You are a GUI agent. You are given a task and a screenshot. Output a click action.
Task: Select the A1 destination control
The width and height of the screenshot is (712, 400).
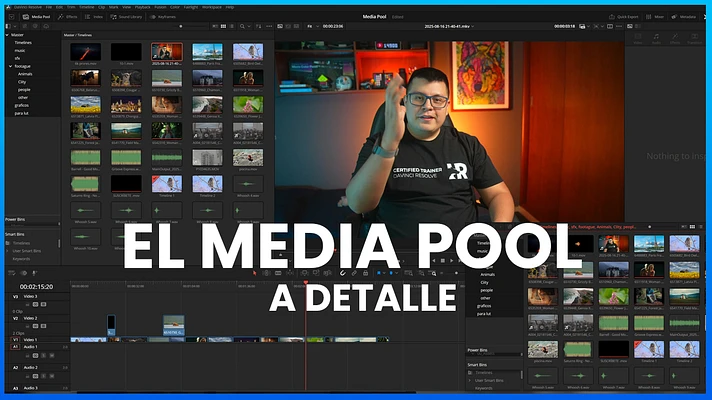[15, 347]
